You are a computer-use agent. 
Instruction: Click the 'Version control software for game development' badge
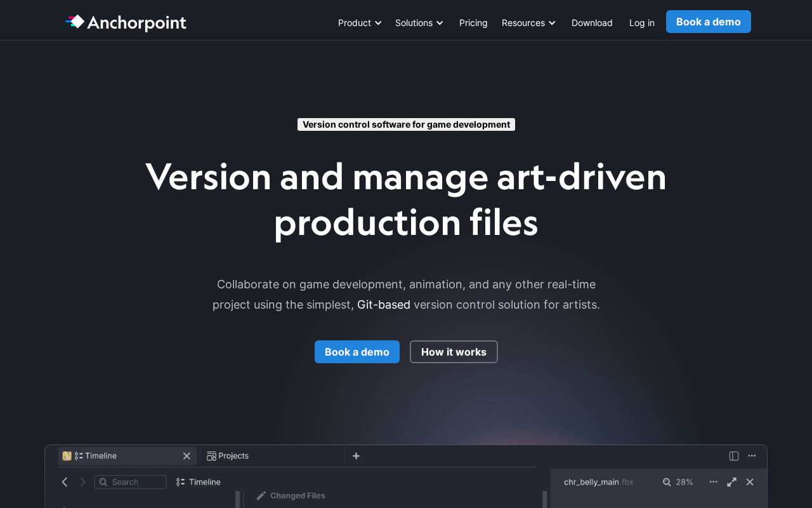(406, 124)
